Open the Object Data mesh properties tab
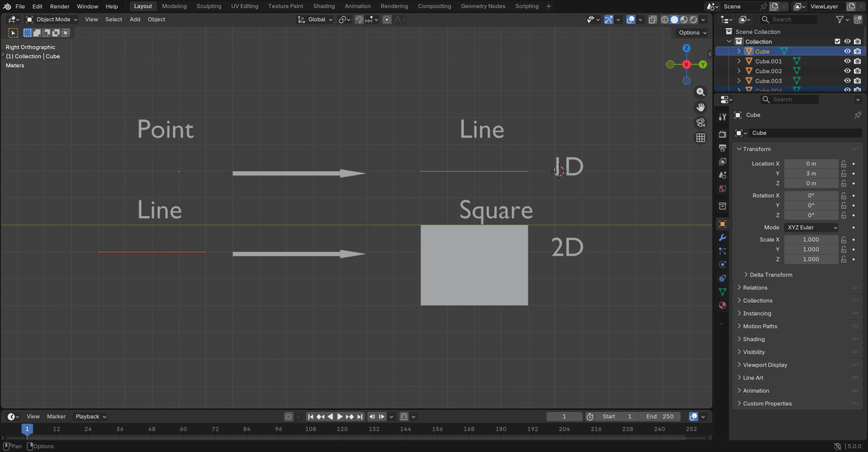868x452 pixels. (x=722, y=291)
